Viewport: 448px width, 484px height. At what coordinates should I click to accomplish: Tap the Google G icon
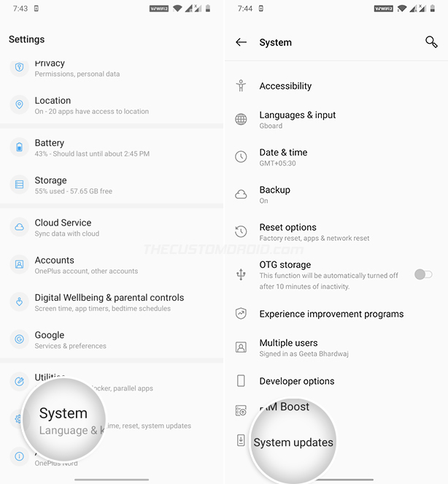[19, 339]
